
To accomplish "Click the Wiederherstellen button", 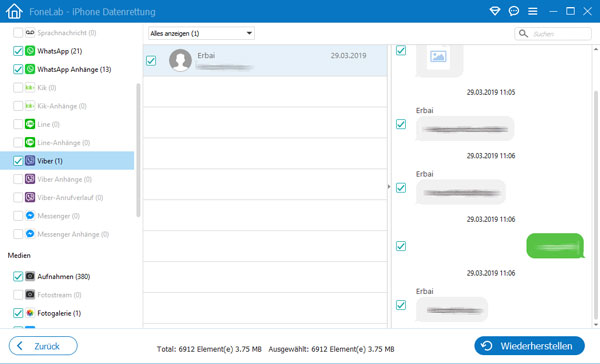I will coord(529,346).
